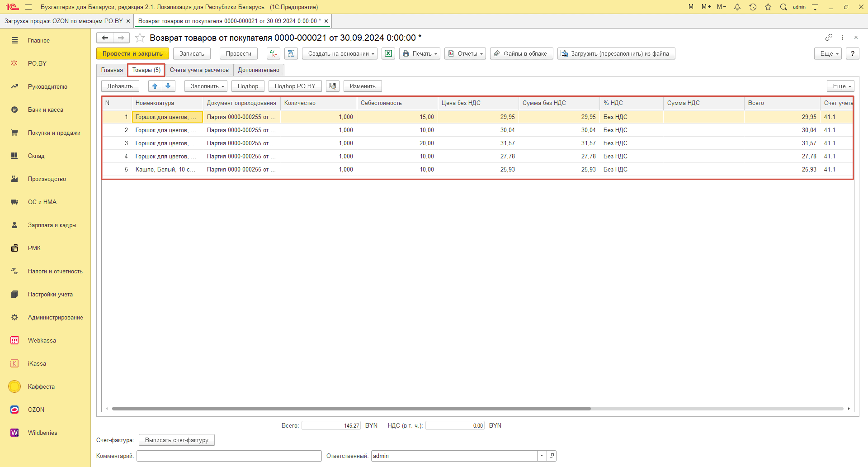The height and width of the screenshot is (467, 868).
Task: Click Подбор button
Action: (248, 86)
